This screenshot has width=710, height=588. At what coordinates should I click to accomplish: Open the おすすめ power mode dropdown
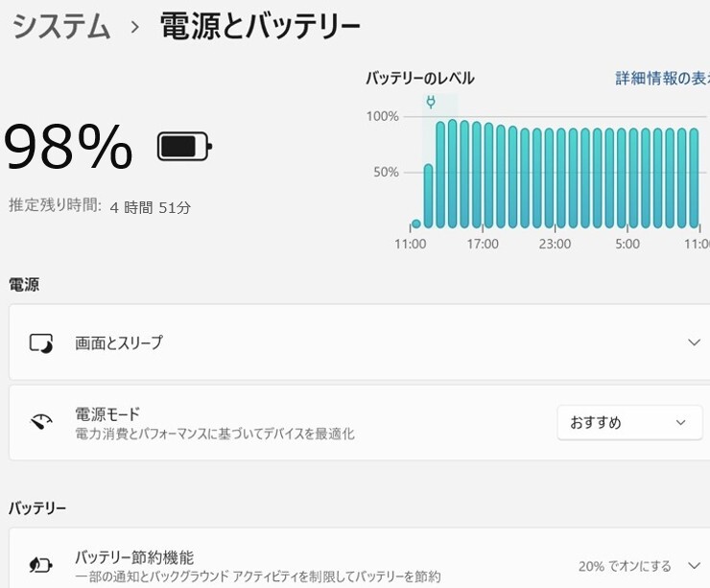(x=629, y=422)
